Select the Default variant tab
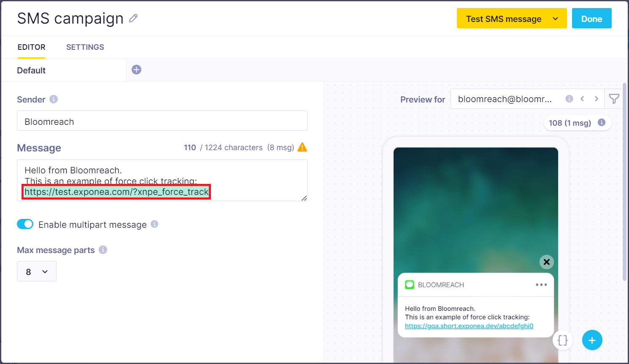Viewport: 629px width, 364px height. pyautogui.click(x=31, y=70)
